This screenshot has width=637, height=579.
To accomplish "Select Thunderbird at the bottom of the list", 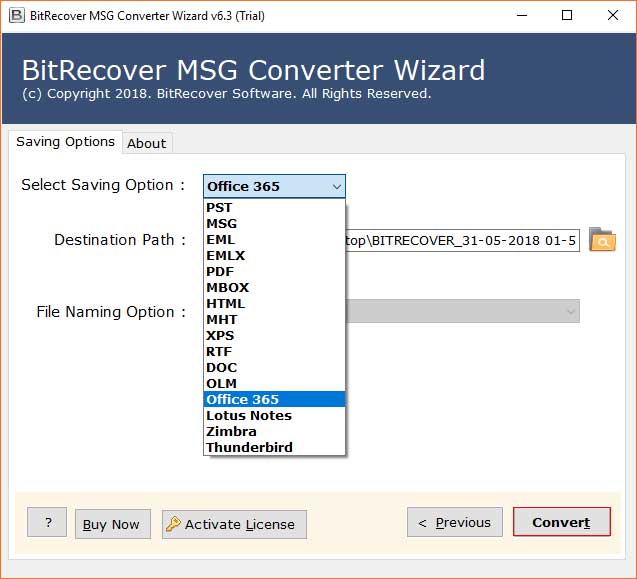I will tap(274, 447).
